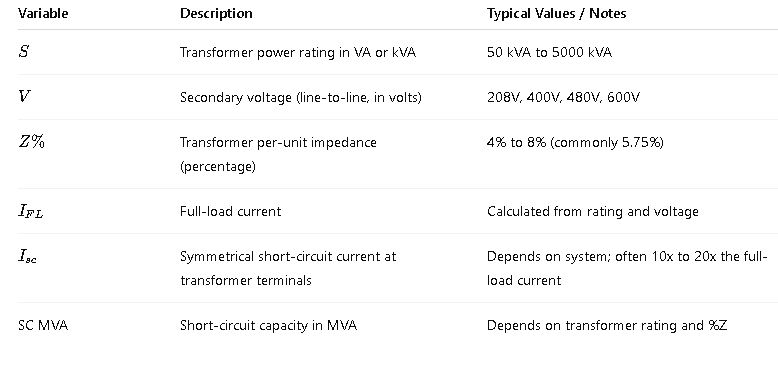Select the S variable symbol
Viewport: 778px width, 370px height.
pyautogui.click(x=23, y=51)
